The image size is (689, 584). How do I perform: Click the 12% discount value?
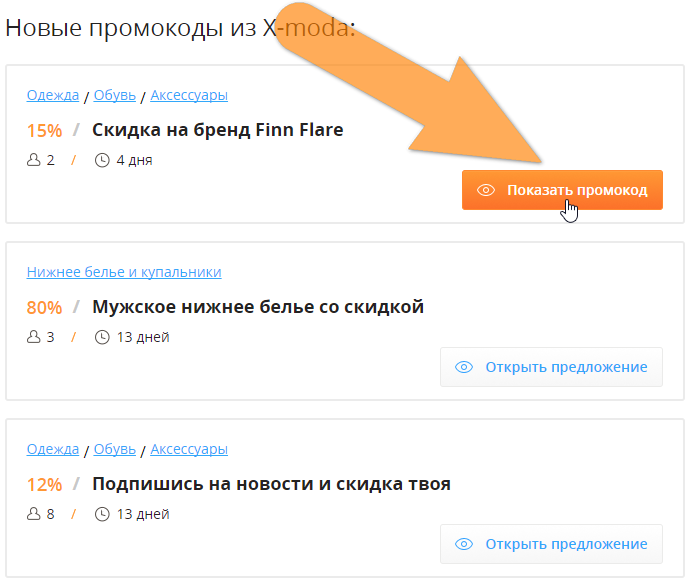[44, 485]
